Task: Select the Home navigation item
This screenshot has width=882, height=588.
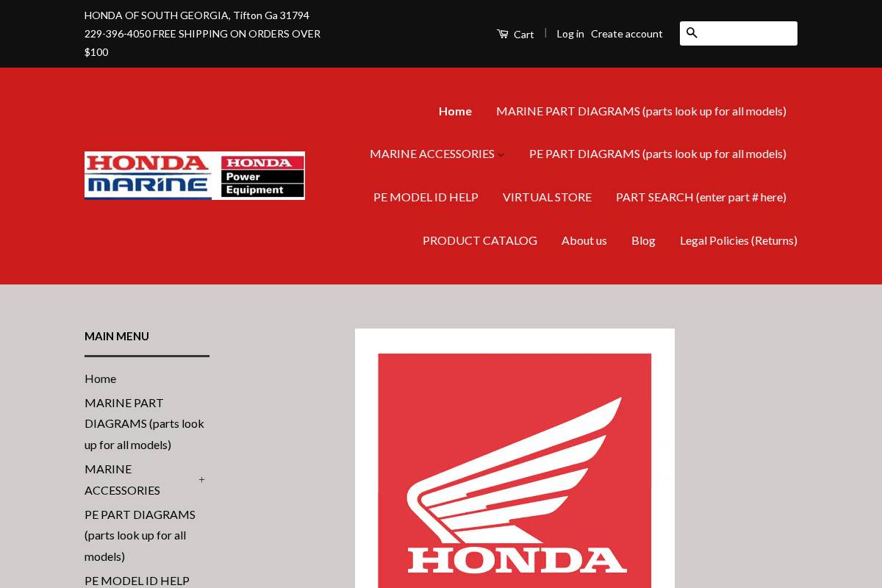Action: [x=455, y=111]
